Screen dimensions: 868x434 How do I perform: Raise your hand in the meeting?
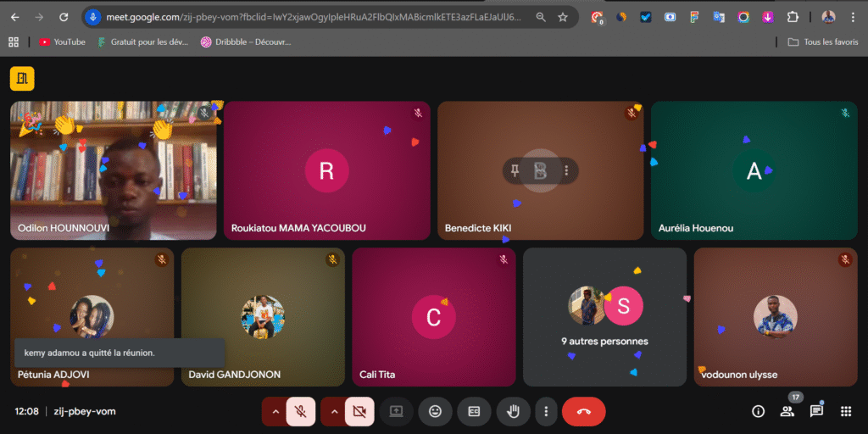pos(513,411)
